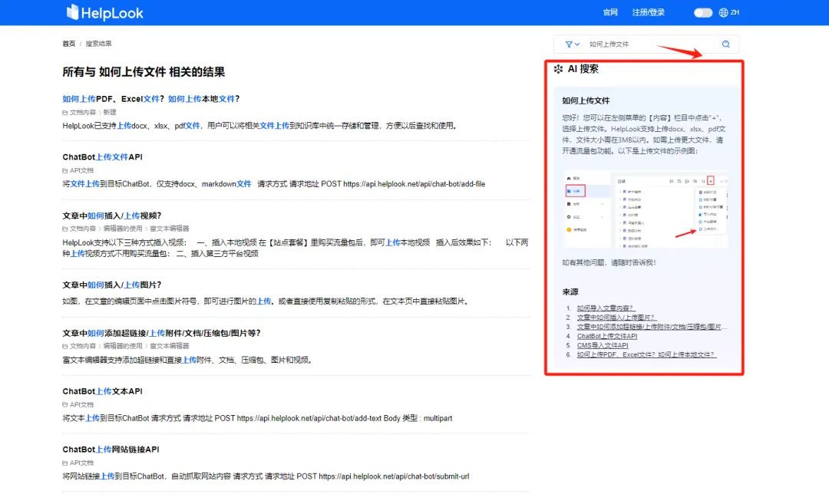The height and width of the screenshot is (504, 829).
Task: Click 来源 heading in AI panel
Action: click(x=570, y=292)
